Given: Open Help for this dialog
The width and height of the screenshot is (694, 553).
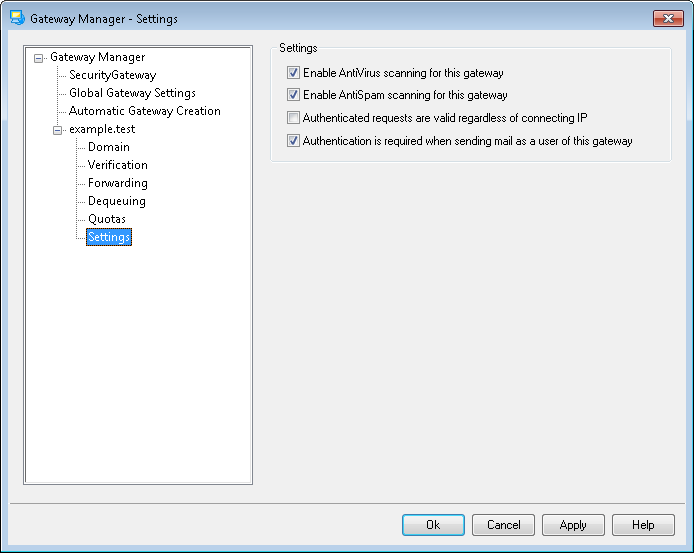Looking at the screenshot, I should 643,525.
